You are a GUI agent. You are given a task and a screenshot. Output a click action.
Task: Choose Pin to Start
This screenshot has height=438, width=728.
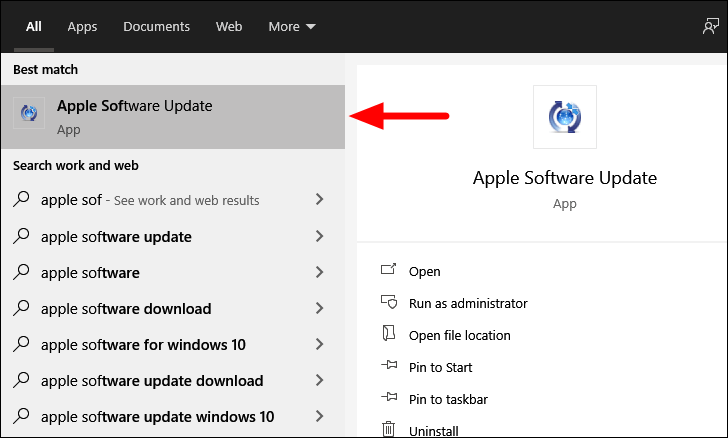[x=440, y=367]
